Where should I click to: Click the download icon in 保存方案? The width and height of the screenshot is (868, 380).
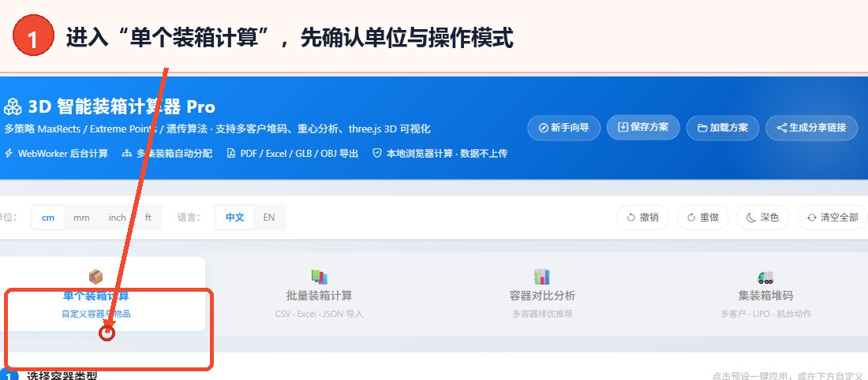point(623,127)
